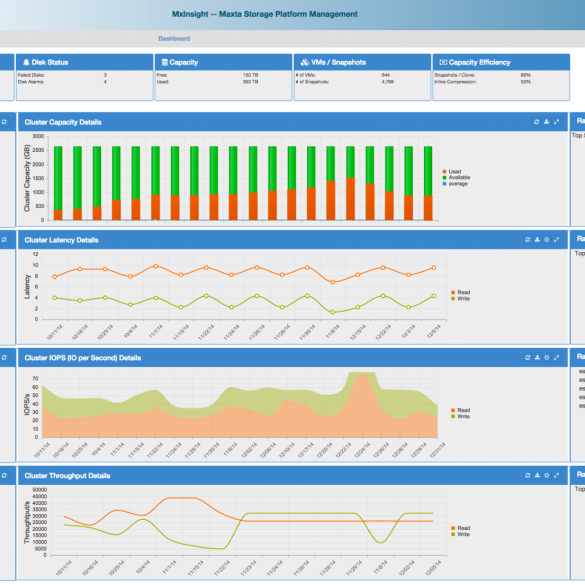The width and height of the screenshot is (585, 585).
Task: Click the first bar in Cluster Capacity chart
Action: click(x=58, y=183)
